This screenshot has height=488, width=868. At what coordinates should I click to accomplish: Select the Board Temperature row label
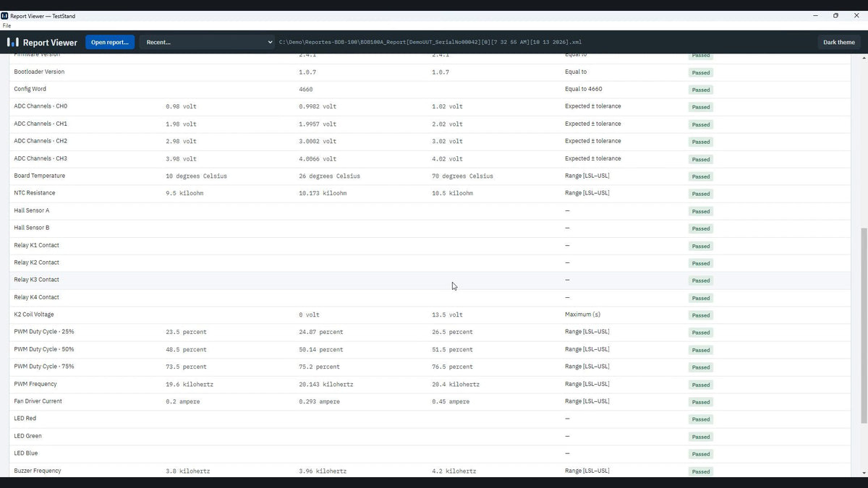pyautogui.click(x=39, y=176)
